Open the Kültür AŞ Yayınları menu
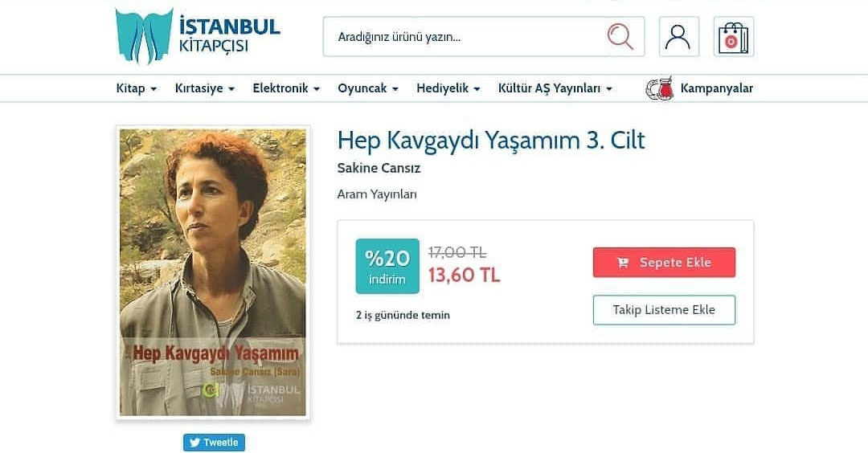This screenshot has width=868, height=453. [x=555, y=88]
